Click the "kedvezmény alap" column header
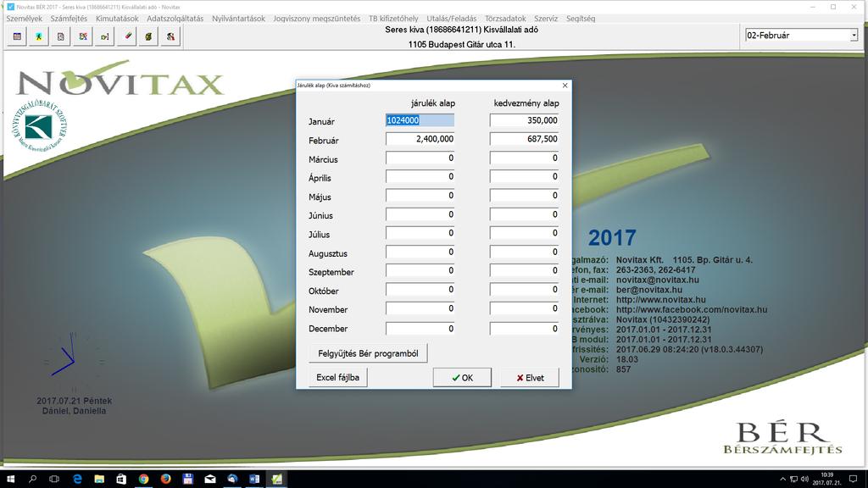Image resolution: width=868 pixels, height=488 pixels. [526, 103]
